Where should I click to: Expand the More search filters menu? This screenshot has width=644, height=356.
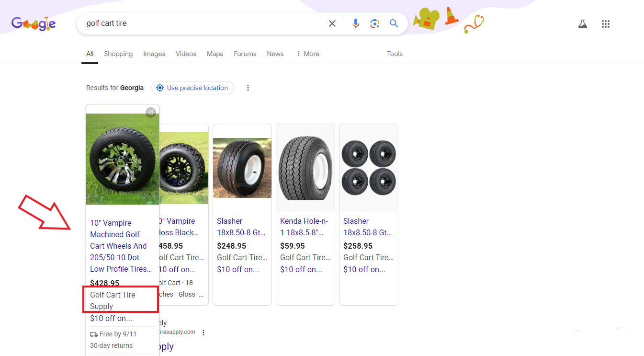pos(308,54)
